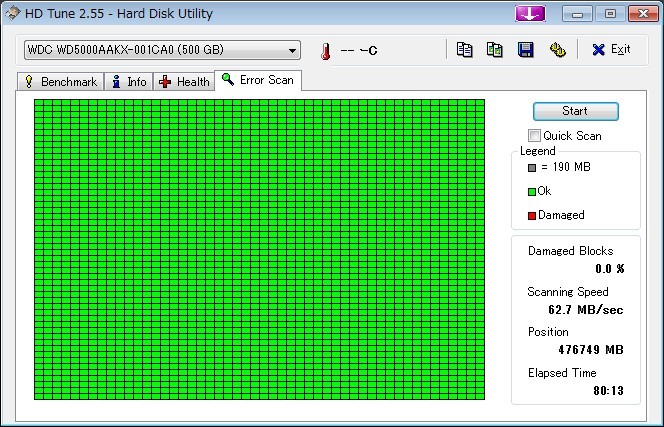The image size is (664, 427).
Task: Click the copy screenshot to clipboard icon
Action: coord(495,50)
